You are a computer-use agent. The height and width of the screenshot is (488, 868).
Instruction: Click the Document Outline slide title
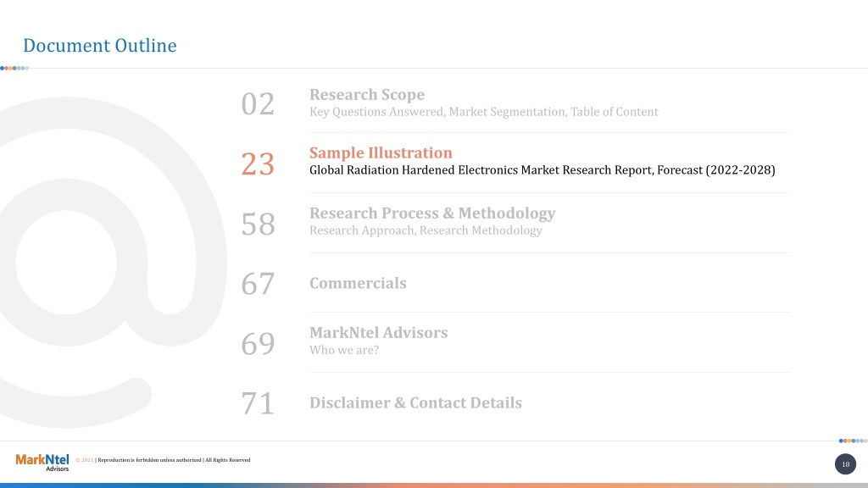[x=100, y=46]
